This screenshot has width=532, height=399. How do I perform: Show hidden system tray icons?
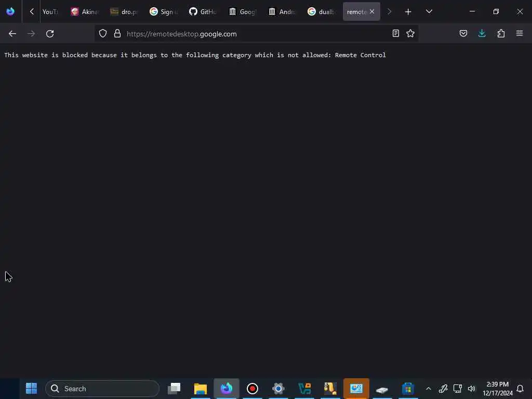pyautogui.click(x=429, y=389)
